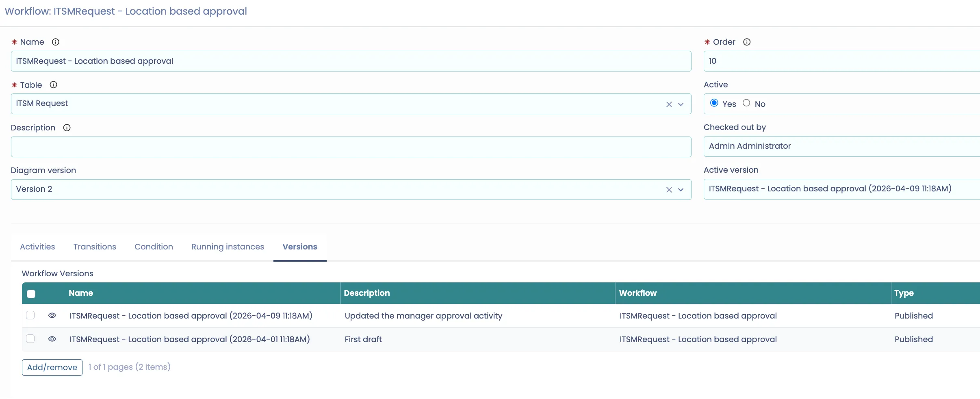The height and width of the screenshot is (399, 980).
Task: Toggle the select-all checkbox in versions table
Action: coord(31,294)
